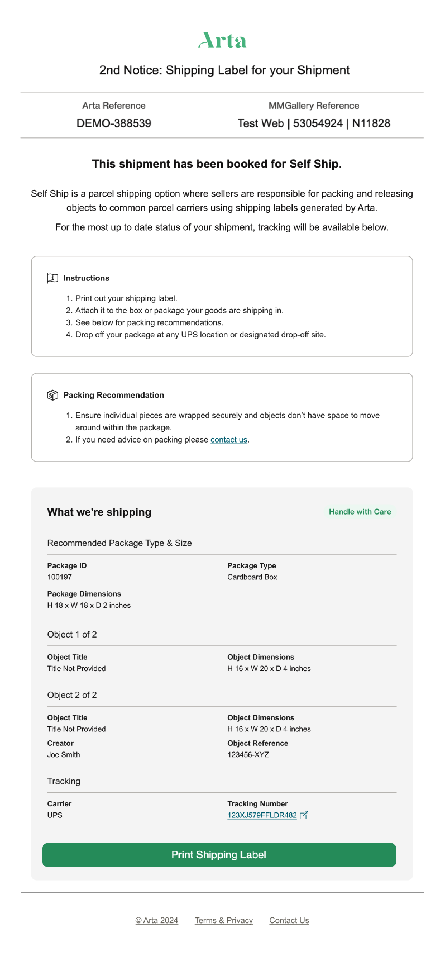The image size is (445, 980).
Task: Click the 2nd Notice shipping label heading
Action: click(x=224, y=70)
